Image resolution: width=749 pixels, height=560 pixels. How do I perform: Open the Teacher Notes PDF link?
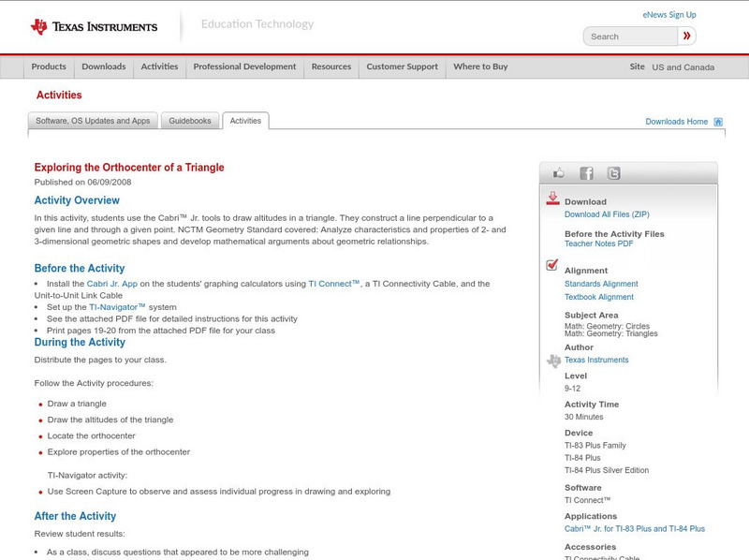tap(598, 243)
